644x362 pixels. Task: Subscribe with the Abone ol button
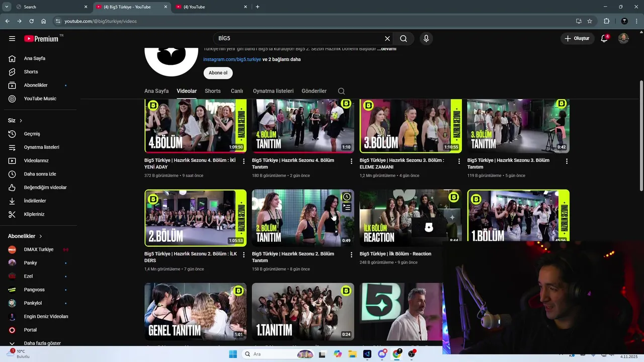coord(218,73)
